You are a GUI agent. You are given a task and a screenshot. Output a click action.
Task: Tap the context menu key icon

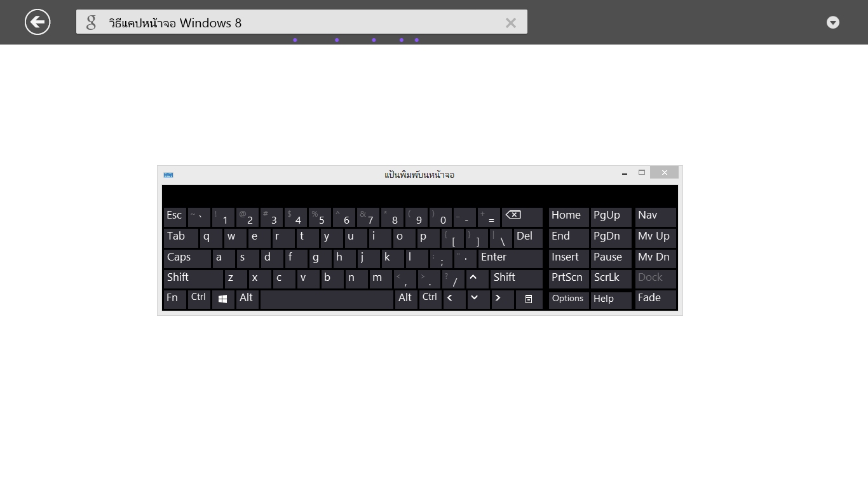coord(529,299)
